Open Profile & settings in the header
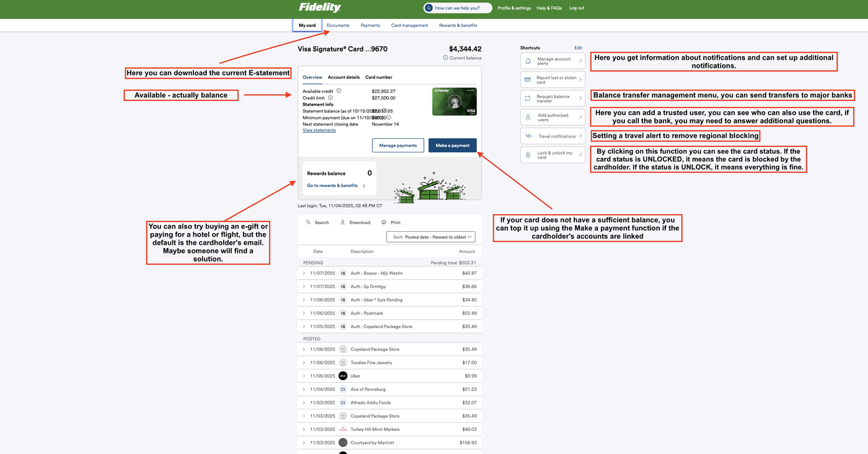Screen dimensions: 868x454 pos(514,8)
